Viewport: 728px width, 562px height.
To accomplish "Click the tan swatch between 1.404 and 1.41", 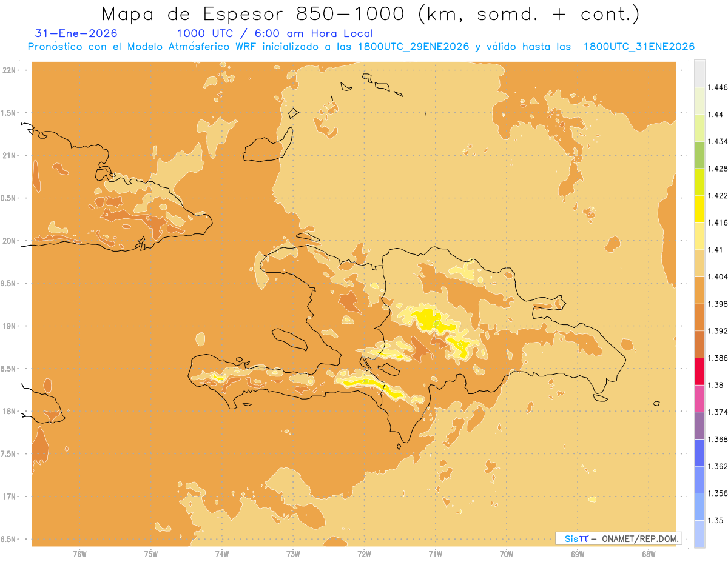I will pyautogui.click(x=699, y=263).
